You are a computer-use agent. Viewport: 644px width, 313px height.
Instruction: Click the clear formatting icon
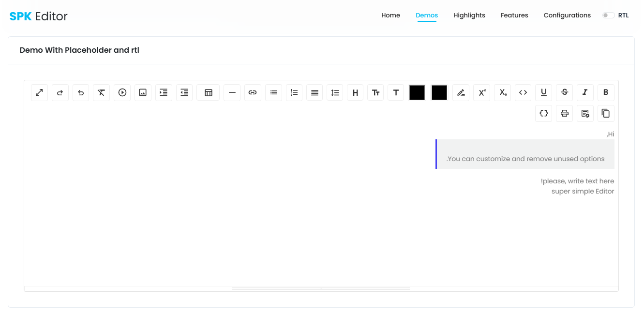coord(101,92)
